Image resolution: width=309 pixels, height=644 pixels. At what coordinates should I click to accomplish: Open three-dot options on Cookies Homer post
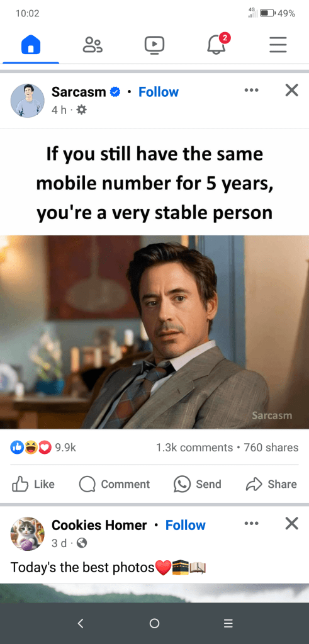pyautogui.click(x=251, y=523)
